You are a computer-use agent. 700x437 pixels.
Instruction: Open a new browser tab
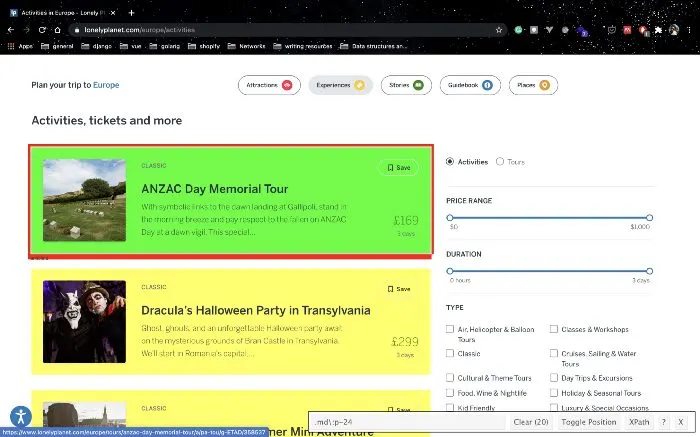(131, 11)
